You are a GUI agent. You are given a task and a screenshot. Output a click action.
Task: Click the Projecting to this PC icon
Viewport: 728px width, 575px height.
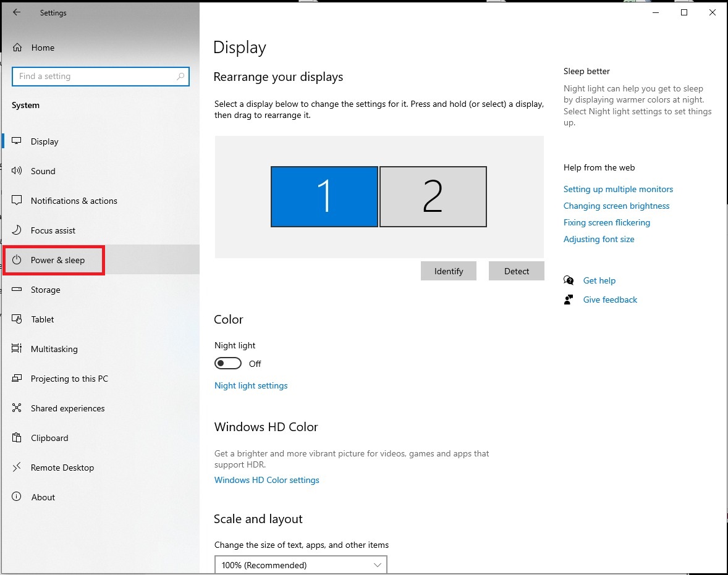click(17, 378)
